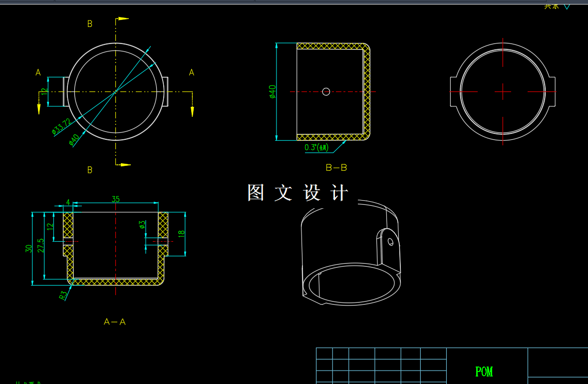Click the "R3" fillet radius annotation

[63, 296]
